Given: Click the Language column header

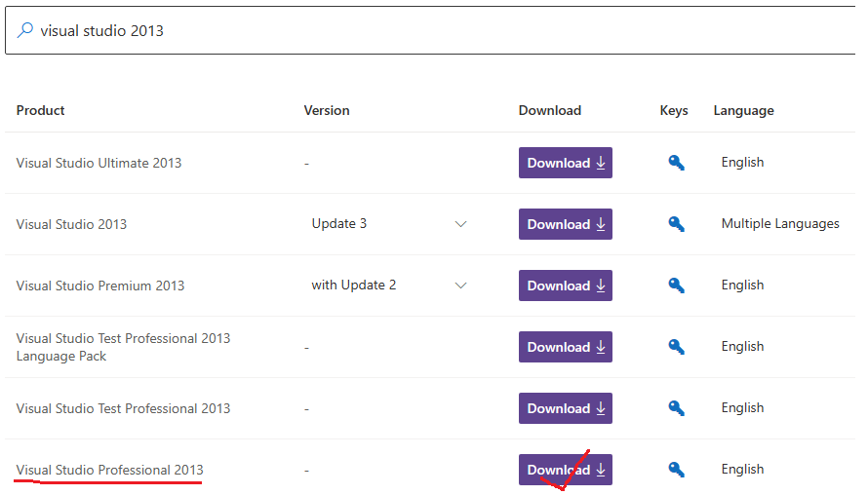Looking at the screenshot, I should coord(743,111).
